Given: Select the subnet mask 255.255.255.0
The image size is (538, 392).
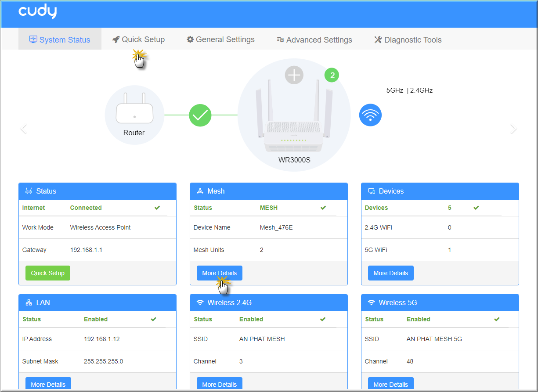Looking at the screenshot, I should [x=104, y=362].
